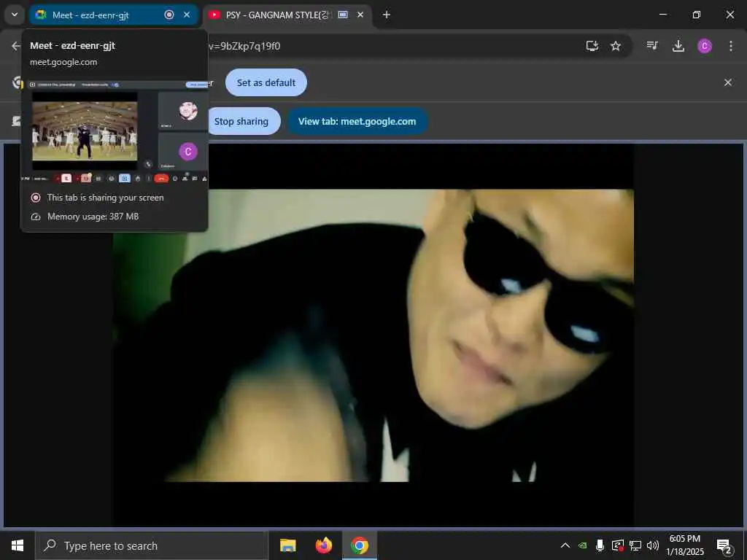Switch to the Meet - ezd-eenr-gjt tab

[x=113, y=15]
